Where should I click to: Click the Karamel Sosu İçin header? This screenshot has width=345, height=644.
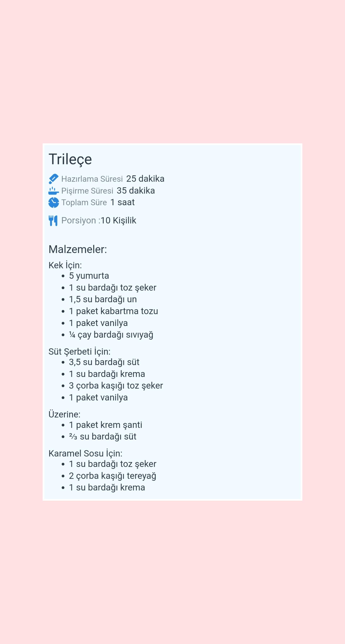coord(86,454)
